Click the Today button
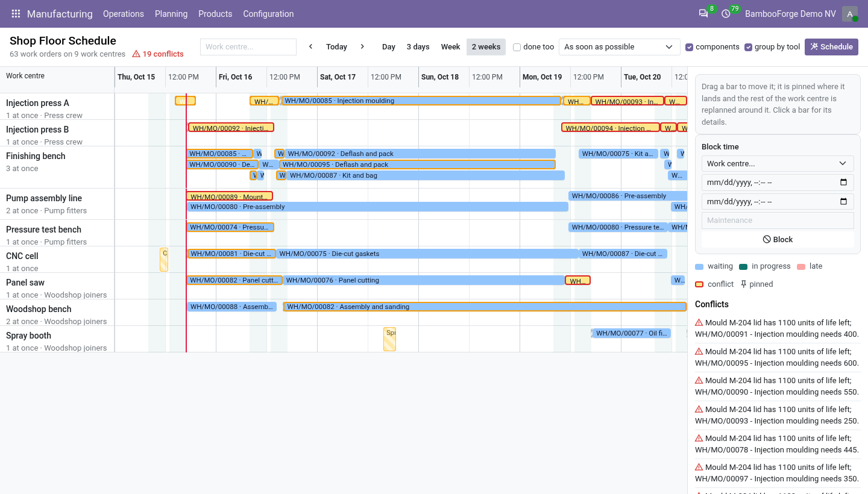Viewport: 868px width, 494px height. [x=336, y=47]
